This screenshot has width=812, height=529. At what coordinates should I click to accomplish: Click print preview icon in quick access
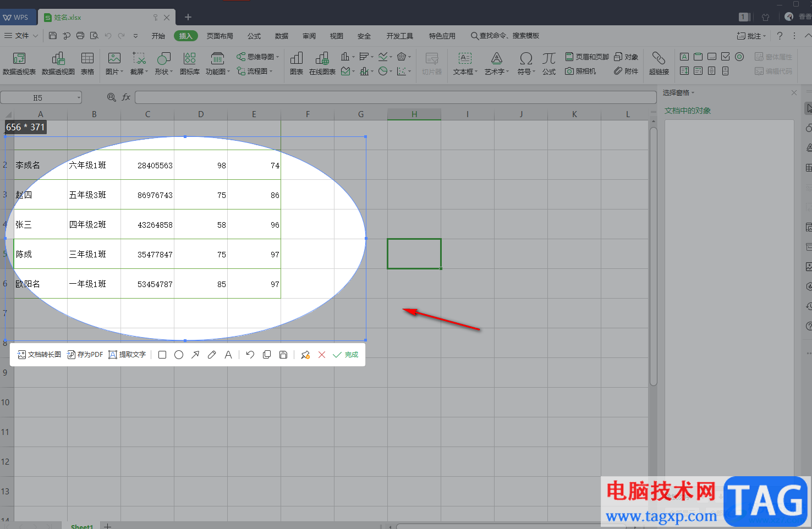pos(94,36)
